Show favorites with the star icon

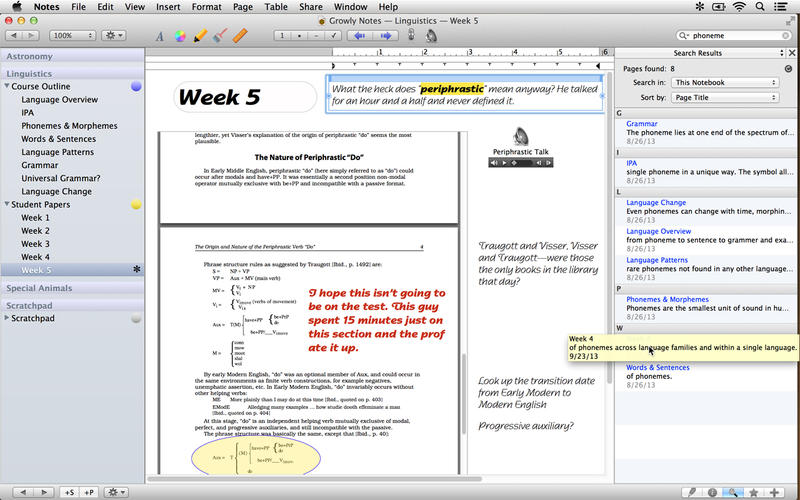click(753, 492)
